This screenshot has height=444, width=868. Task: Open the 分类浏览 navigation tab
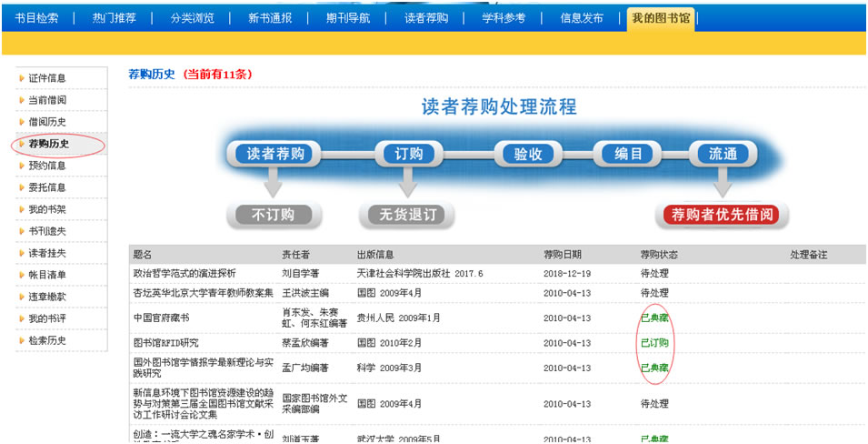point(192,18)
